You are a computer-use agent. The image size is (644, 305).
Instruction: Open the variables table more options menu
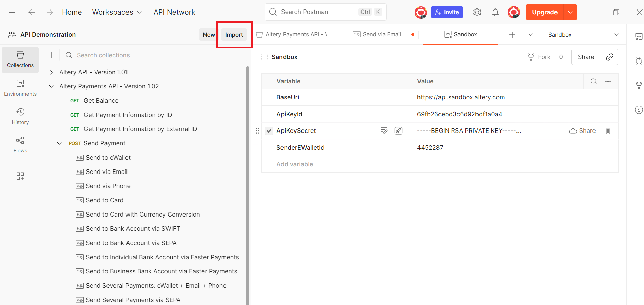(608, 81)
